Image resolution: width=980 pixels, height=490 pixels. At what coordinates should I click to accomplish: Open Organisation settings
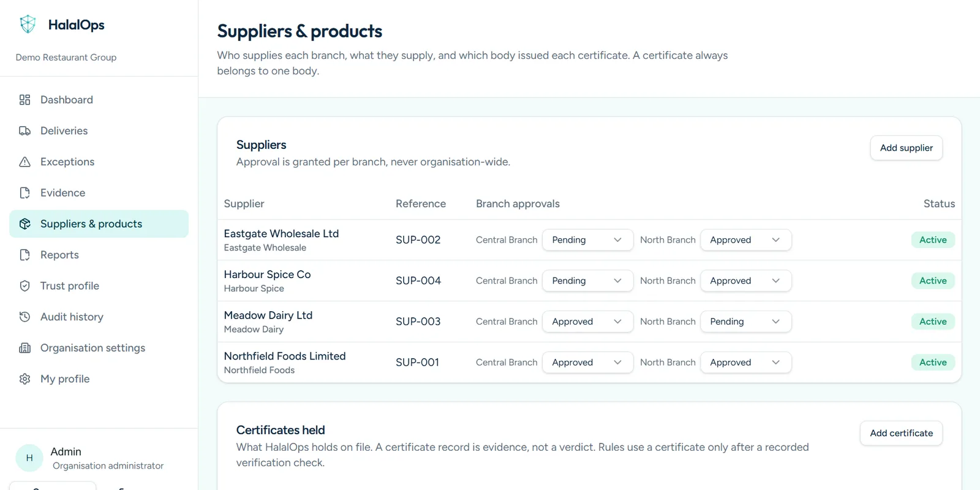pyautogui.click(x=99, y=348)
